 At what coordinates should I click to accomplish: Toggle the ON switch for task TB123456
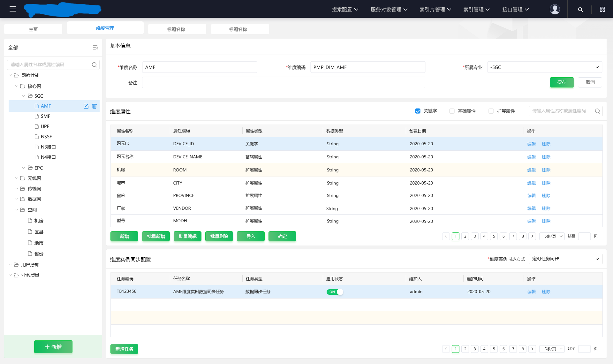(335, 292)
